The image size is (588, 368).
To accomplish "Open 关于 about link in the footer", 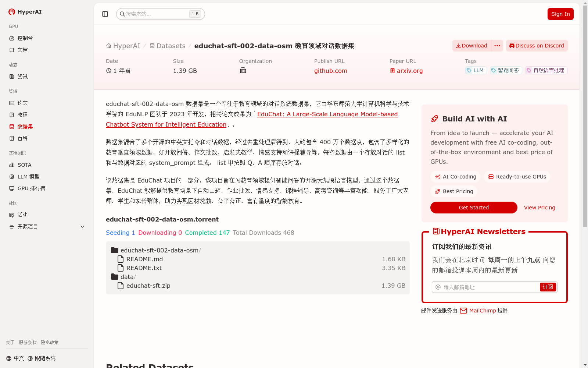I will [x=10, y=343].
